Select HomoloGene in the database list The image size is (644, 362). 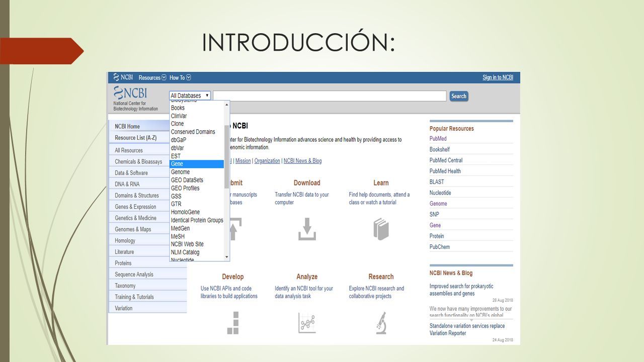pos(197,212)
